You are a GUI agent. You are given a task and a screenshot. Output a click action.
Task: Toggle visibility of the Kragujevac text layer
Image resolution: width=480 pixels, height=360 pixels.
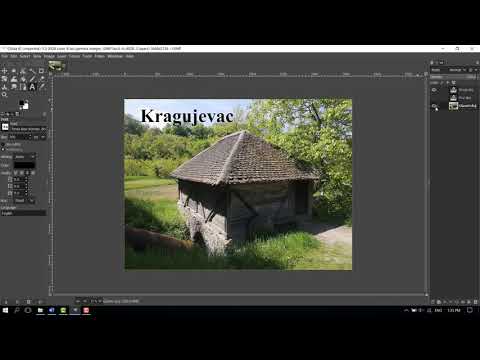434,90
